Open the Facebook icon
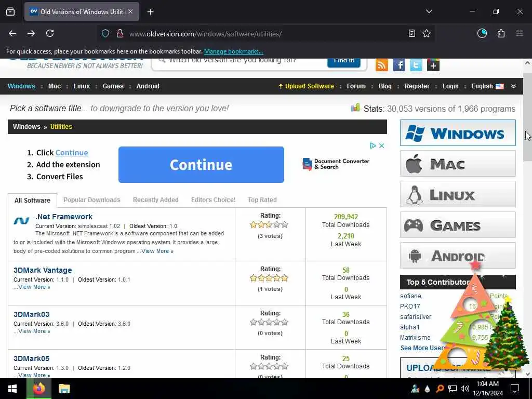Image resolution: width=532 pixels, height=399 pixels. (399, 65)
